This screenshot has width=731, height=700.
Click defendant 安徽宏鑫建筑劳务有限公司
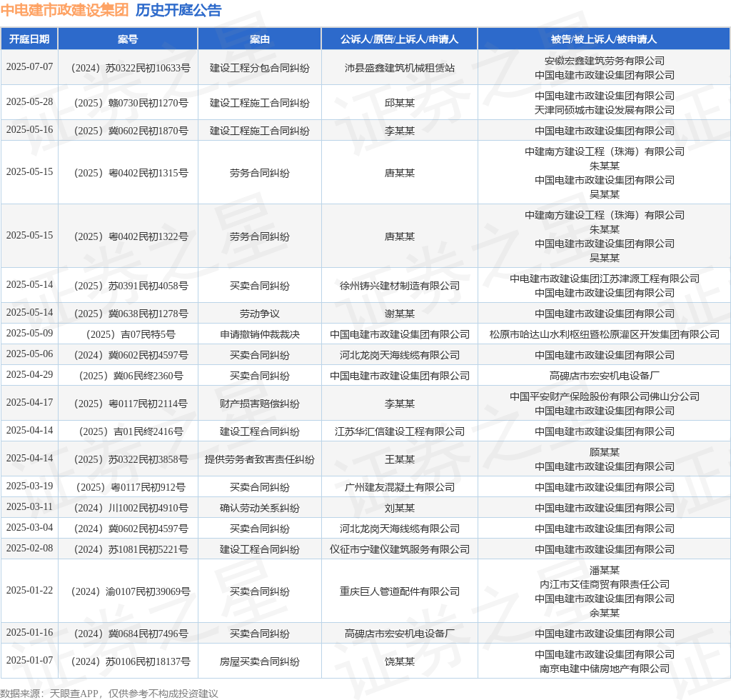point(604,61)
